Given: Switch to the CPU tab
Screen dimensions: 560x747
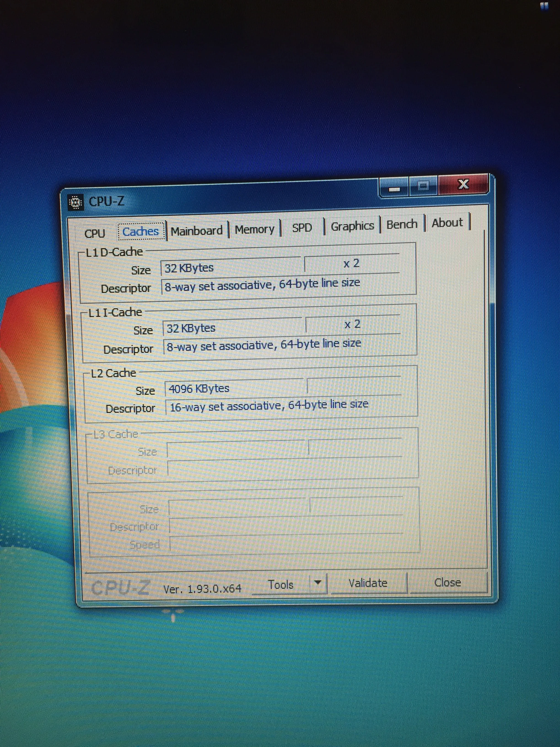Looking at the screenshot, I should coord(95,233).
